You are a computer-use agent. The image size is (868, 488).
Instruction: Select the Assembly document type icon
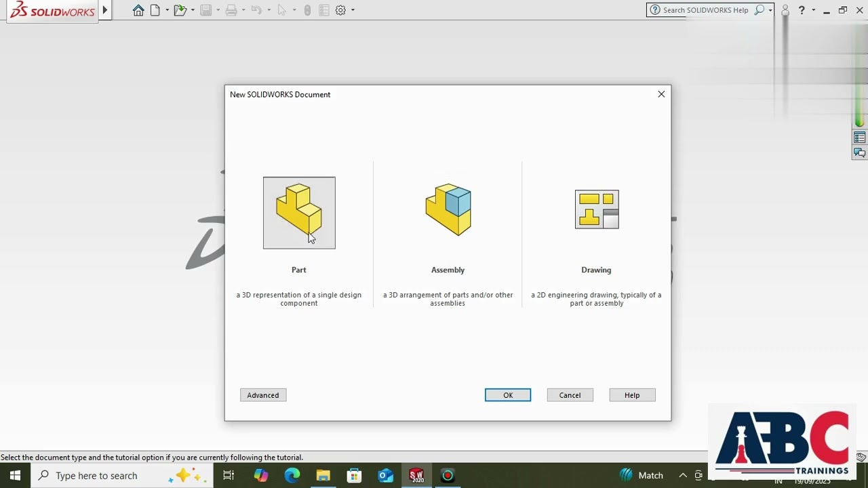click(x=448, y=209)
